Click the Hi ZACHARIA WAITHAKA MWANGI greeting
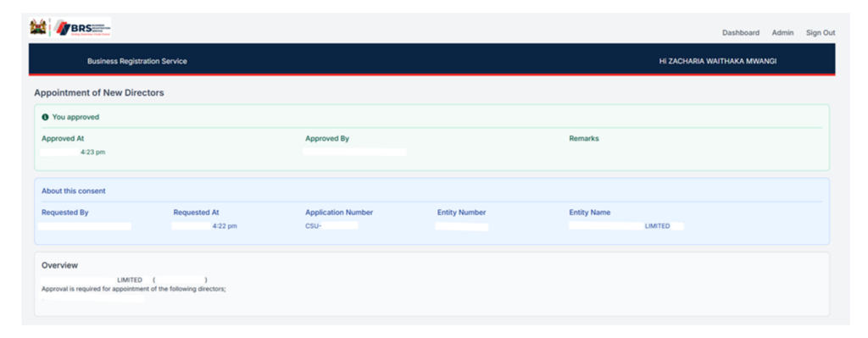This screenshot has height=338, width=868. click(x=717, y=61)
